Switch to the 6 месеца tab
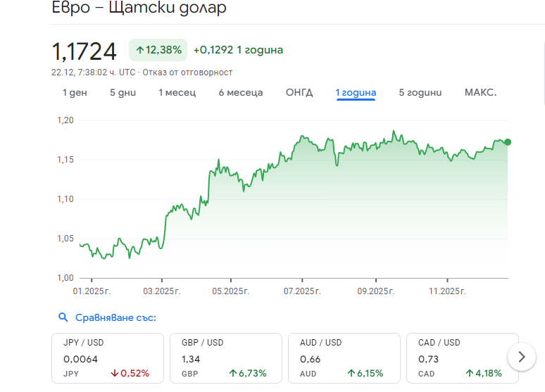Viewport: 545px width, 392px height. (241, 92)
